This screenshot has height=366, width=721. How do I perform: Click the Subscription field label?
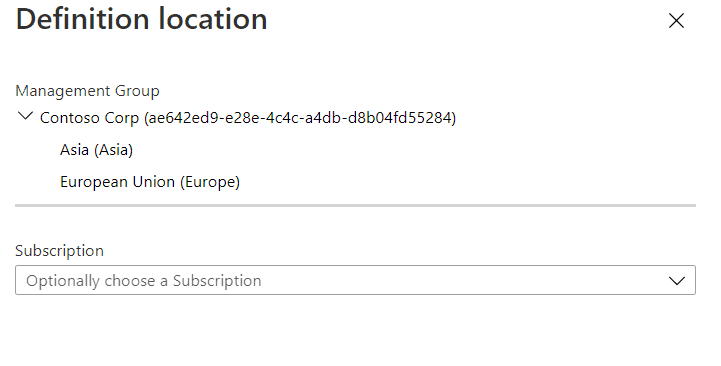click(59, 251)
